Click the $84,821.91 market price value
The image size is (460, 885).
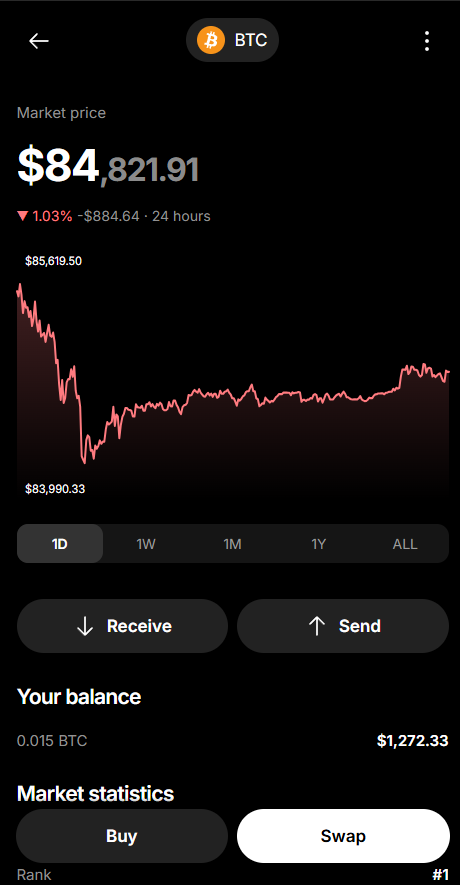108,167
